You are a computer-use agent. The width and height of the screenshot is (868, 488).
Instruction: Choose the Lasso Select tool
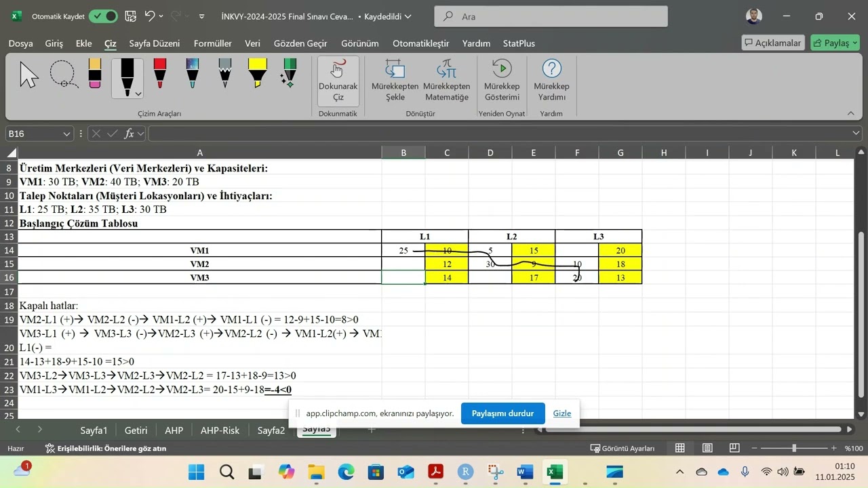pos(63,75)
